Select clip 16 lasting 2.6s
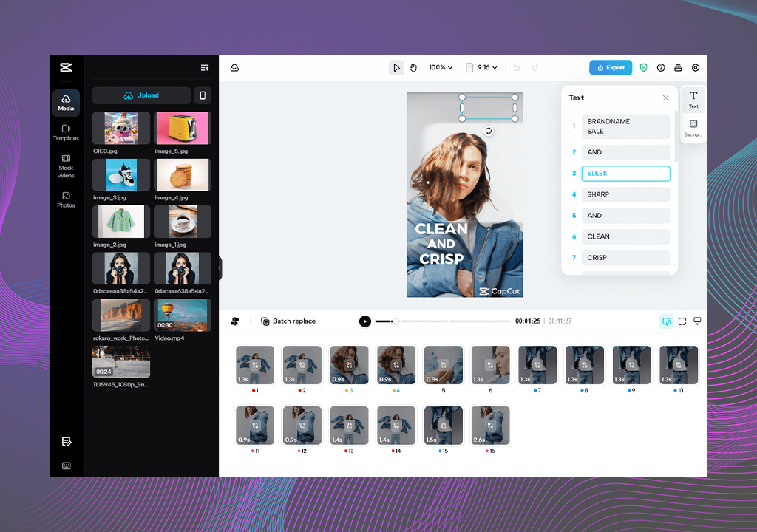This screenshot has height=532, width=757. pyautogui.click(x=491, y=426)
